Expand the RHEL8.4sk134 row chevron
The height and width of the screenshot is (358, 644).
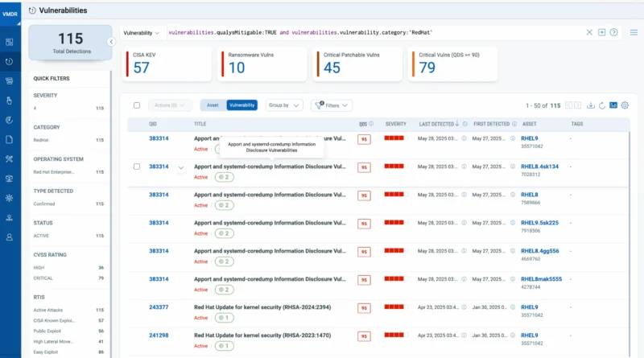point(180,167)
